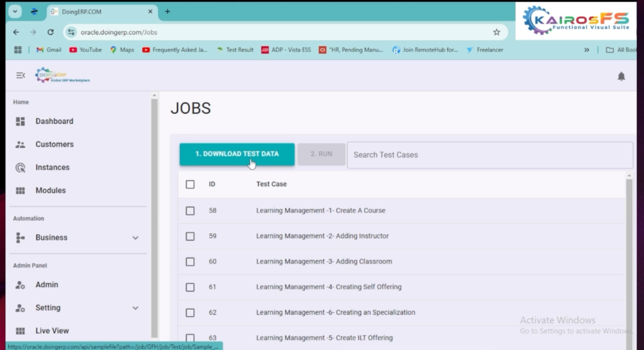Open Modules in the sidebar menu
This screenshot has width=644, height=350.
point(50,191)
